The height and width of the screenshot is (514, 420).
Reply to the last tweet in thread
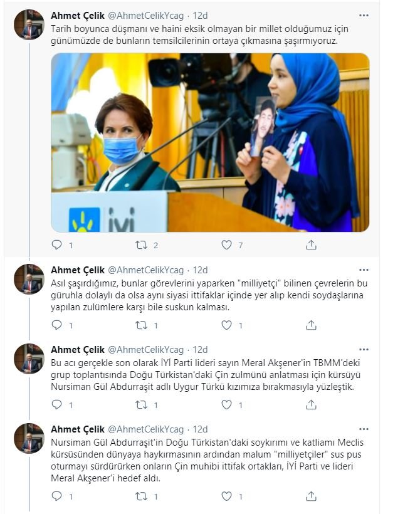pyautogui.click(x=56, y=496)
